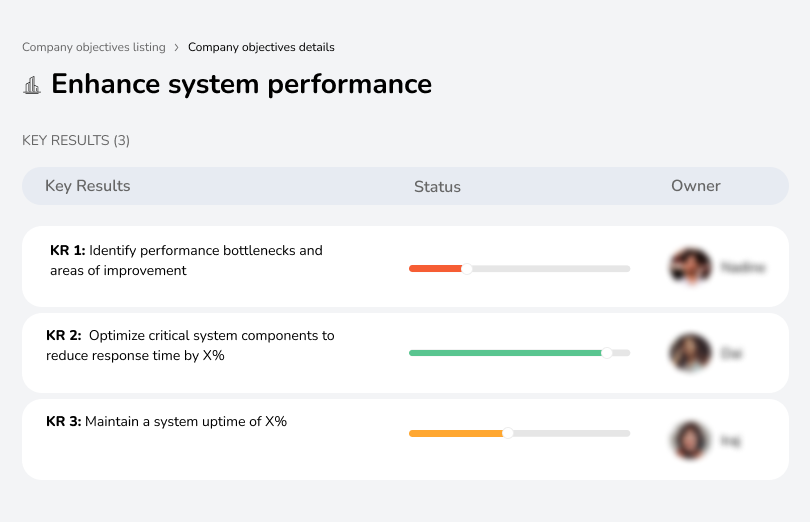Click the company building icon beside title

coord(32,85)
